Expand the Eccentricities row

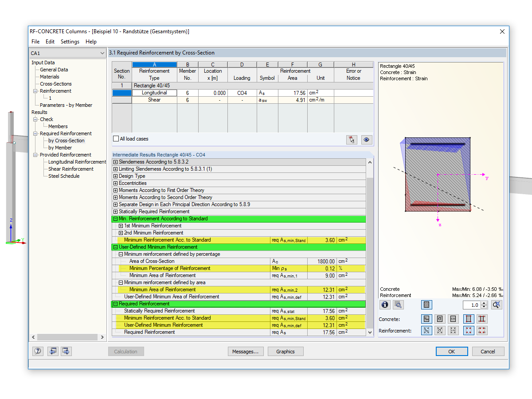pos(116,183)
